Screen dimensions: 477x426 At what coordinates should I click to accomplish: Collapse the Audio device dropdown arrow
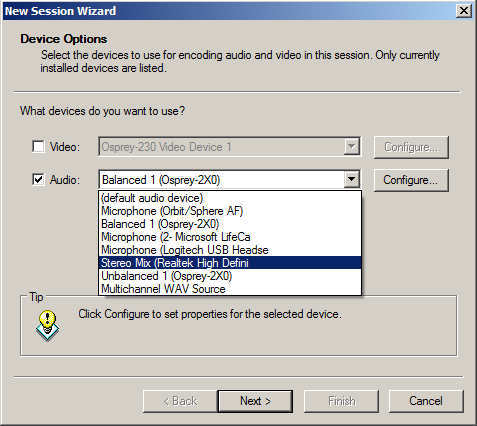[351, 180]
